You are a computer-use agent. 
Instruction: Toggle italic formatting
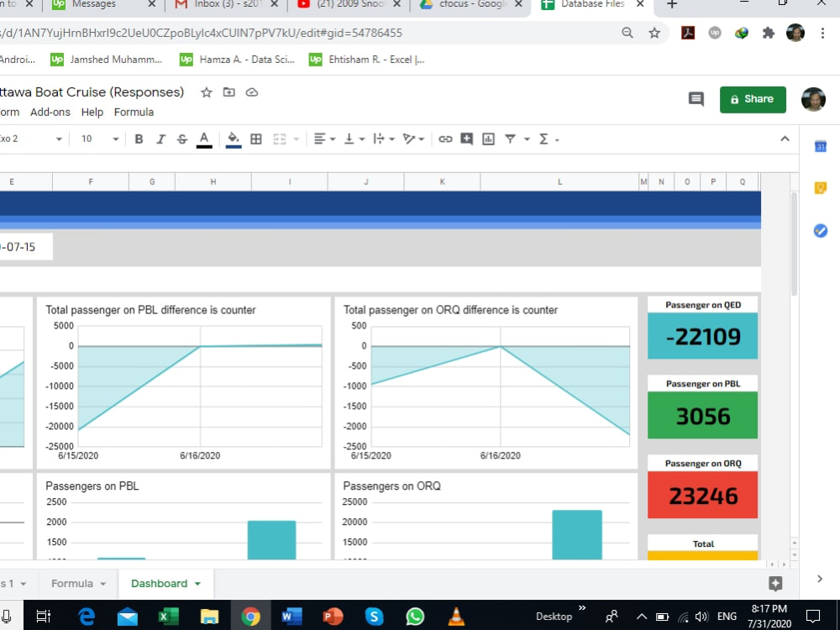(x=160, y=139)
